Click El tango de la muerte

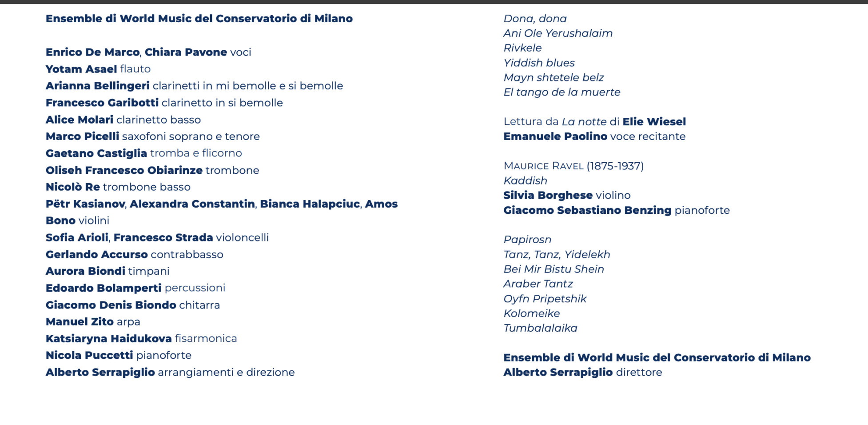click(x=562, y=92)
